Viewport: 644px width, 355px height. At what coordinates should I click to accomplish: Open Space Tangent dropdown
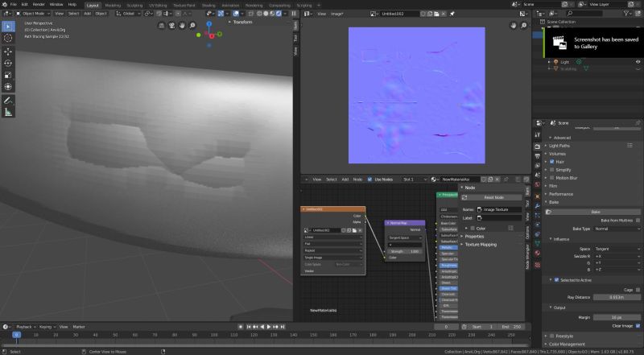pos(617,249)
